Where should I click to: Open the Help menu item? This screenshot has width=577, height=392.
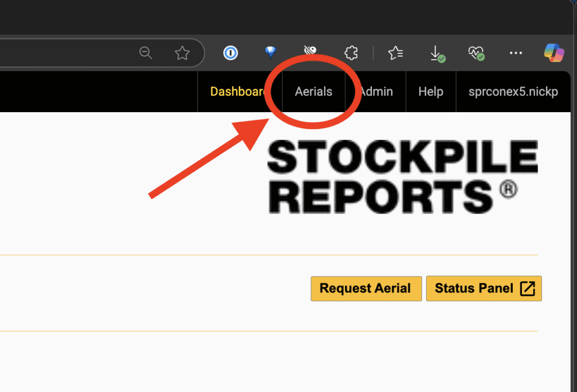[430, 92]
